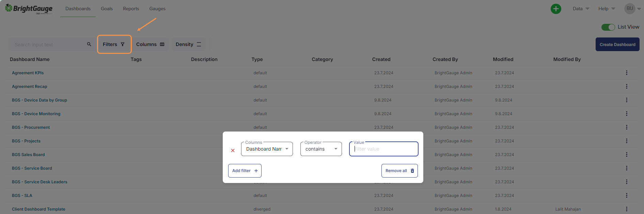Click the diverged type cell

click(x=262, y=209)
